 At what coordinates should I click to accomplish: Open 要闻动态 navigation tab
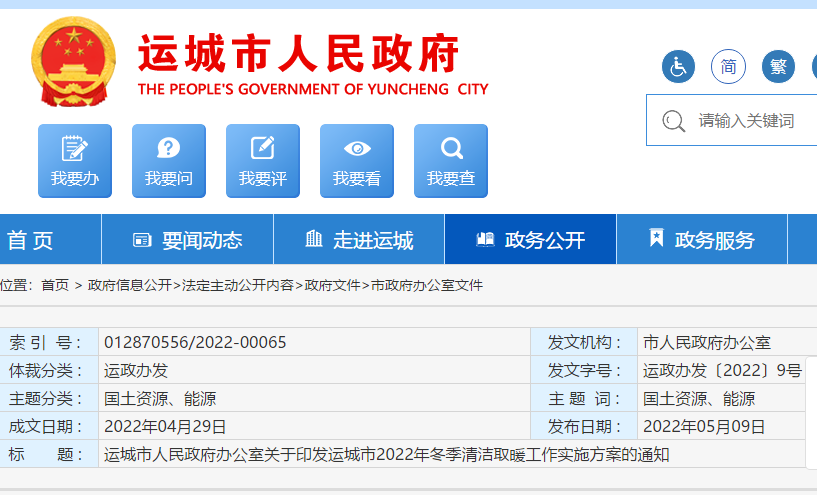(x=188, y=240)
